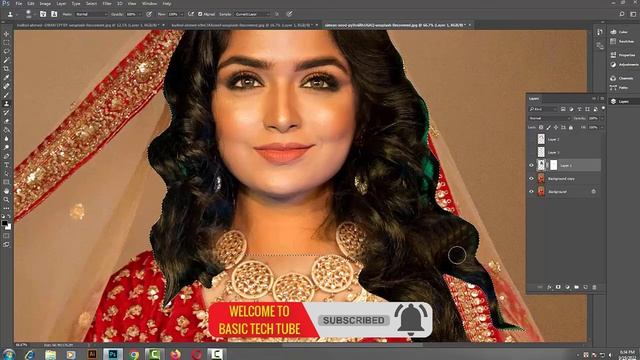Open the Paths panel
The height and width of the screenshot is (360, 640).
point(619,87)
